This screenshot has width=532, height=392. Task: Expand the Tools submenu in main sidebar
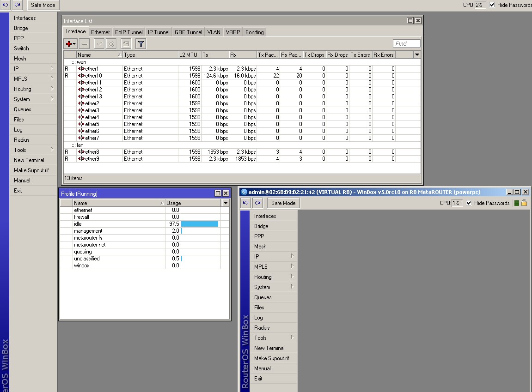(x=52, y=150)
